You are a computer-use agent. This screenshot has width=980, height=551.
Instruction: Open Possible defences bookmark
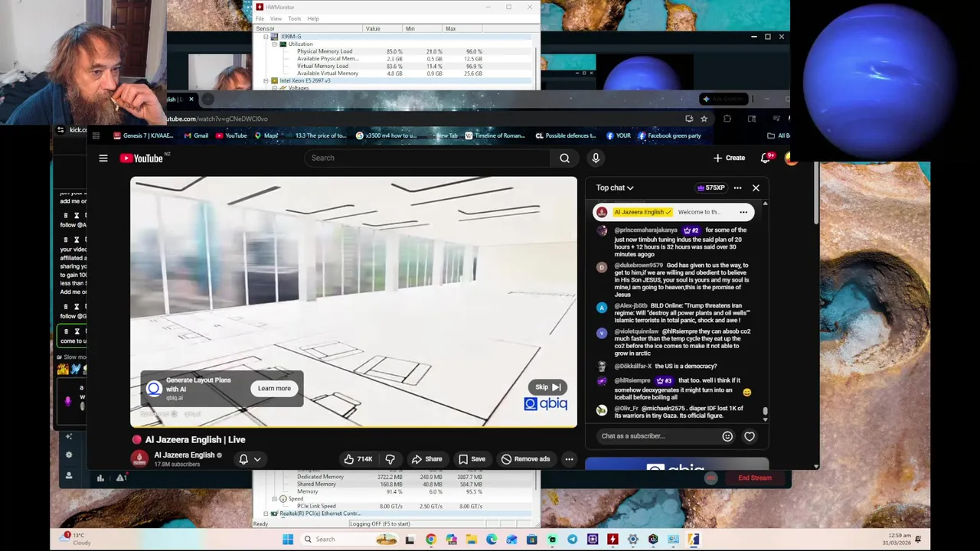[x=566, y=135]
